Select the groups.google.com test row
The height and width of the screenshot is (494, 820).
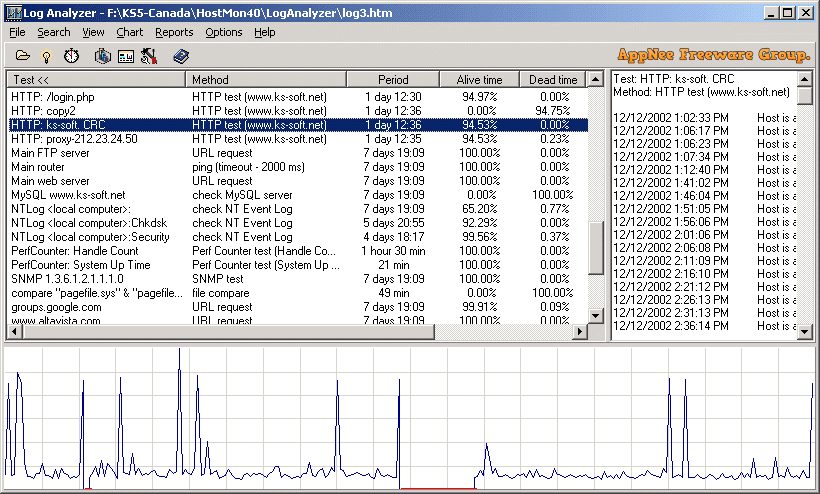(298, 307)
